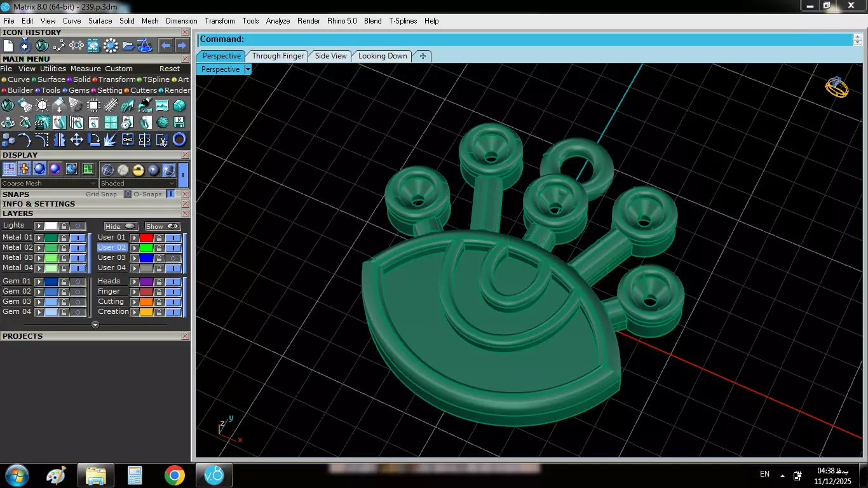Viewport: 868px width, 488px height.
Task: Close the Projects panel
Action: click(x=186, y=335)
